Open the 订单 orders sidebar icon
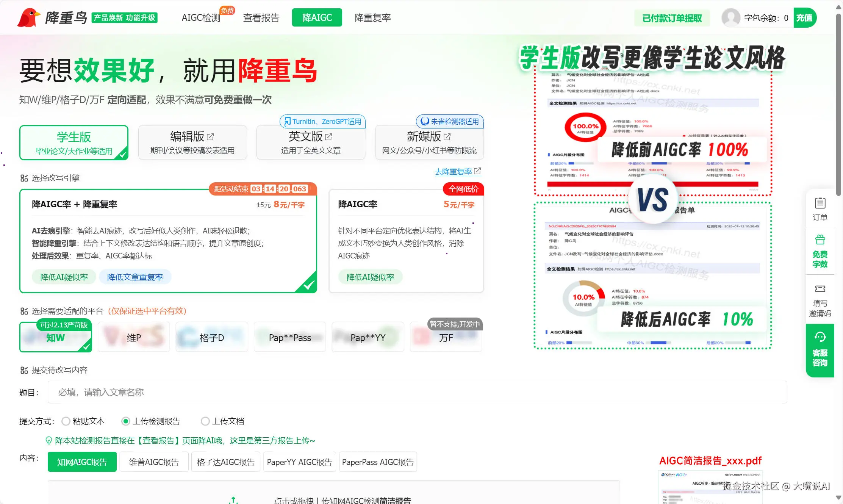843x504 pixels. click(820, 203)
